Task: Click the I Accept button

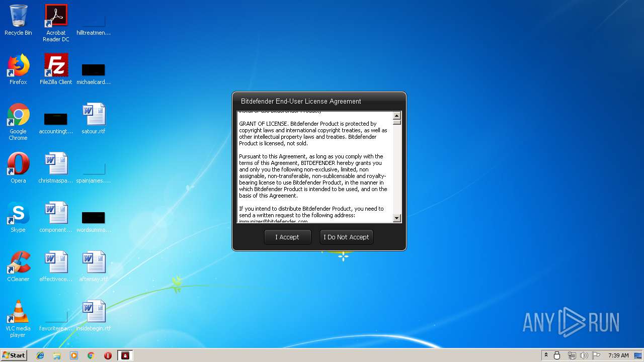Action: 287,237
